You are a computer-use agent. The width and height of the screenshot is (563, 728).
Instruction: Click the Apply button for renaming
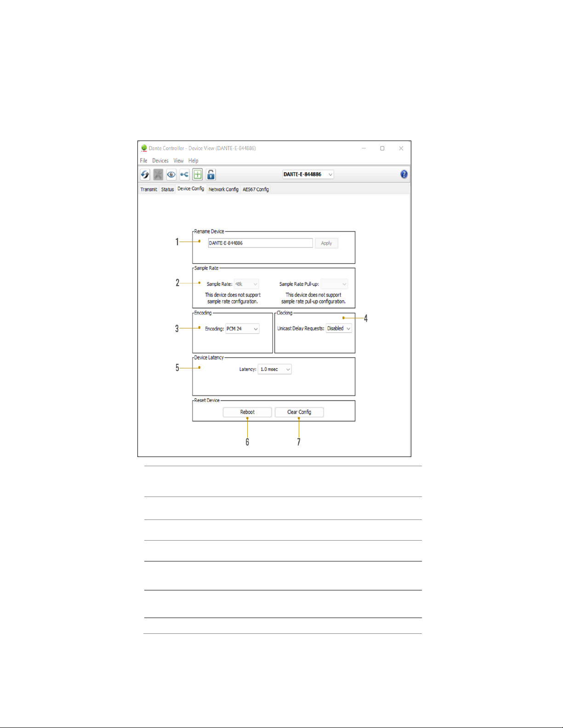326,243
